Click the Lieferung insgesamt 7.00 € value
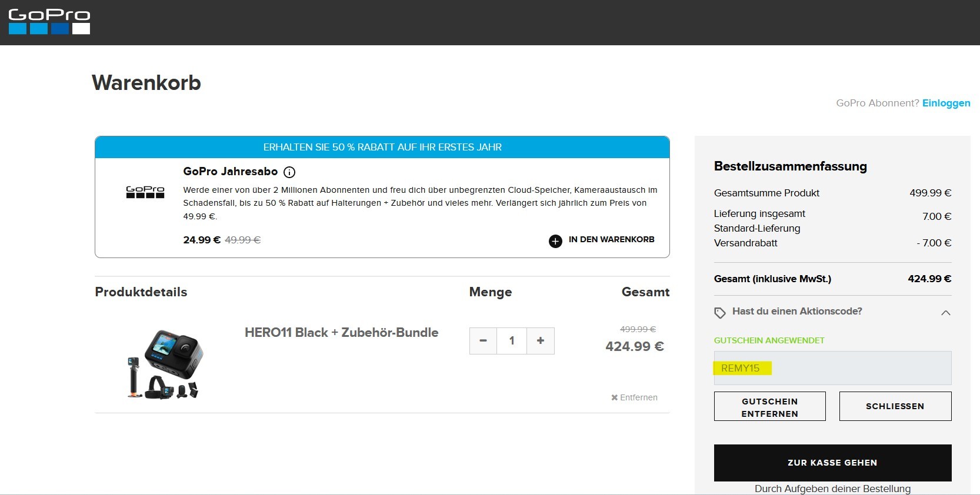 [936, 216]
